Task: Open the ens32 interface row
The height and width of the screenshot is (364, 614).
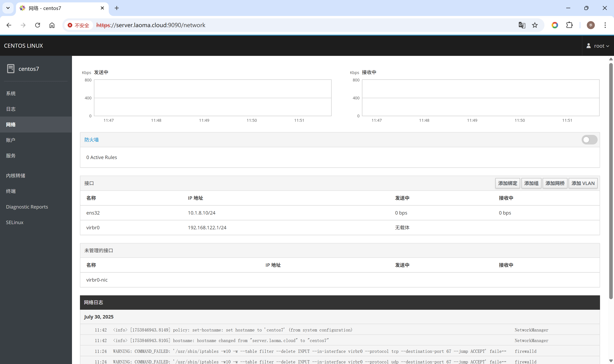Action: 93,213
